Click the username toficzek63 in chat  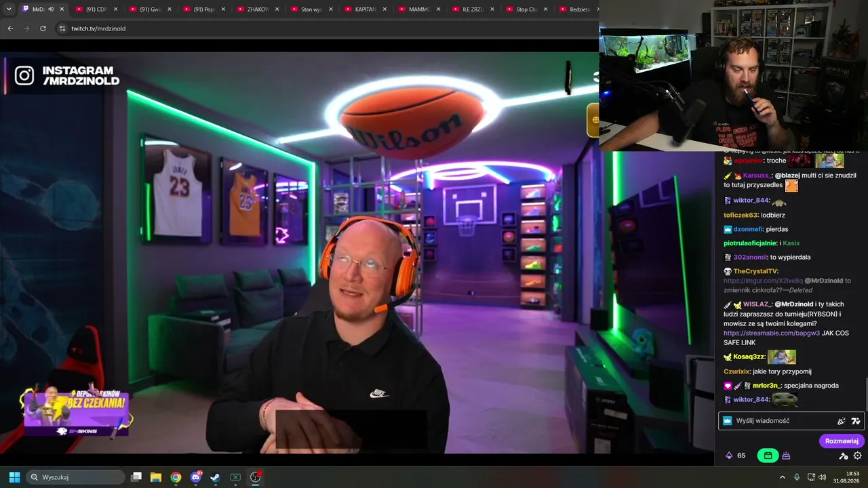pyautogui.click(x=741, y=215)
